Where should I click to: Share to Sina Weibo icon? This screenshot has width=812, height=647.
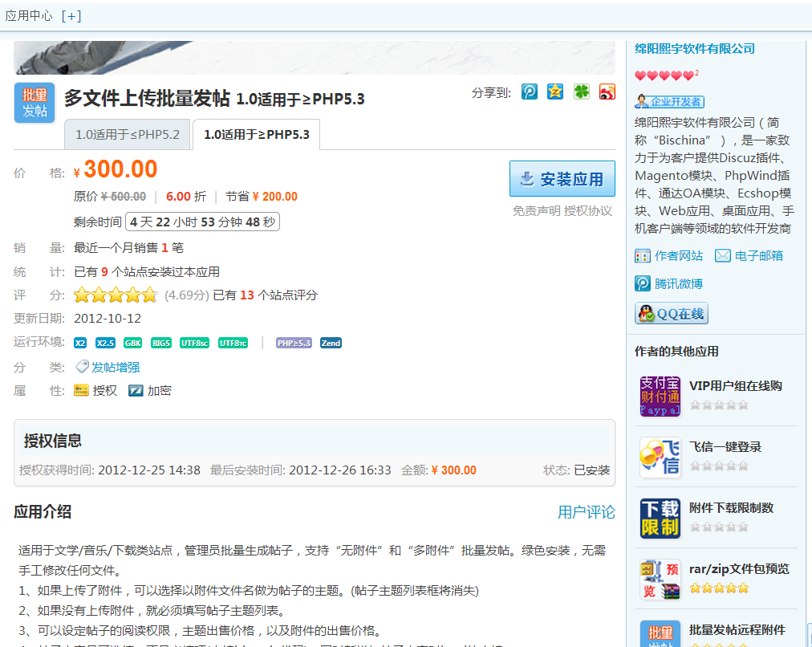pos(607,92)
